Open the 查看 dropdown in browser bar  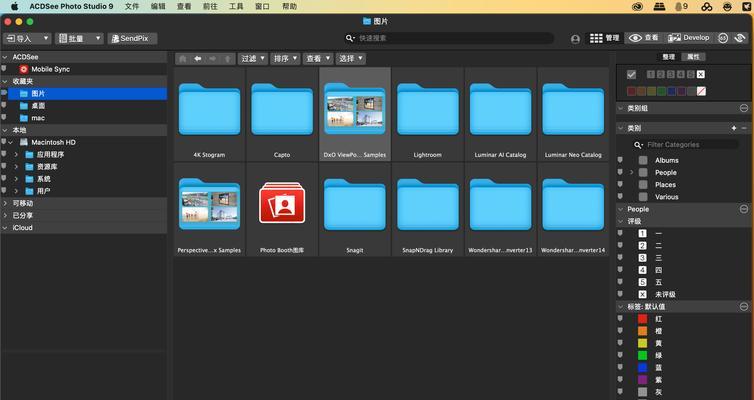pos(318,59)
